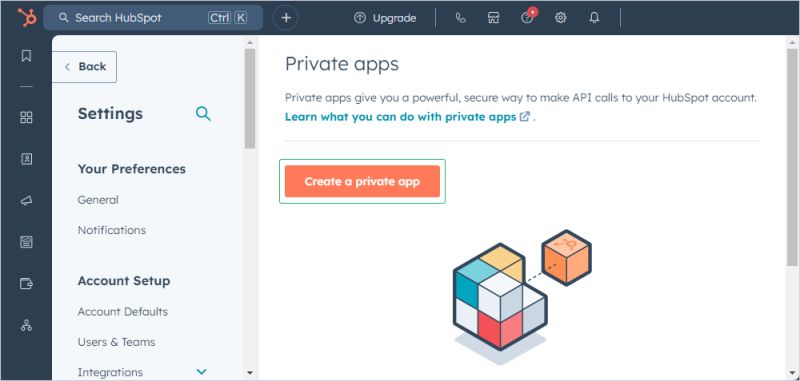Click the Upgrade button
This screenshot has height=381, width=800.
point(385,18)
